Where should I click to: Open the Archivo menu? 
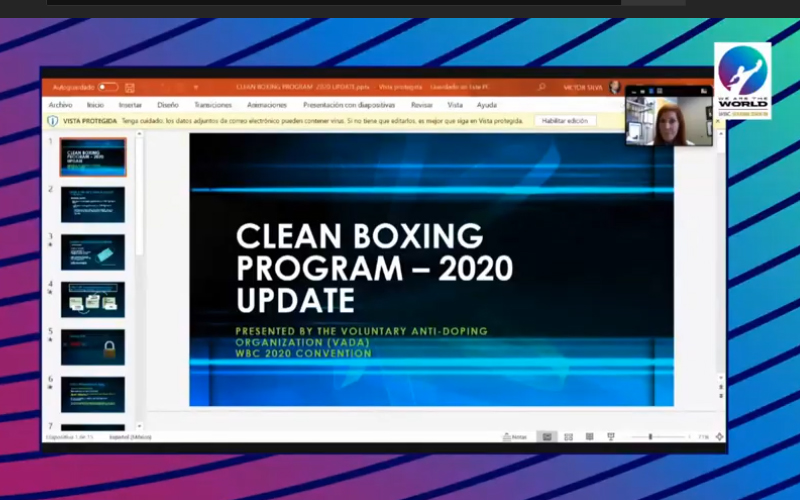pyautogui.click(x=60, y=104)
